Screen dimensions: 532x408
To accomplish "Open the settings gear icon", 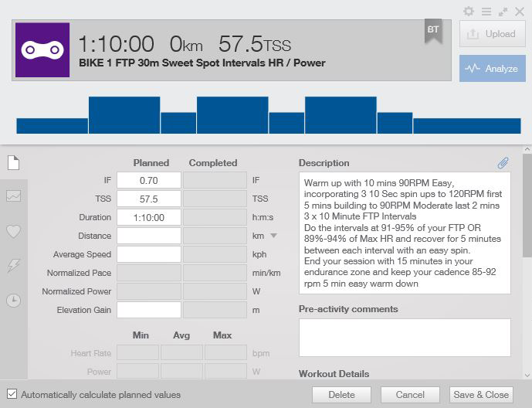I will tap(469, 12).
